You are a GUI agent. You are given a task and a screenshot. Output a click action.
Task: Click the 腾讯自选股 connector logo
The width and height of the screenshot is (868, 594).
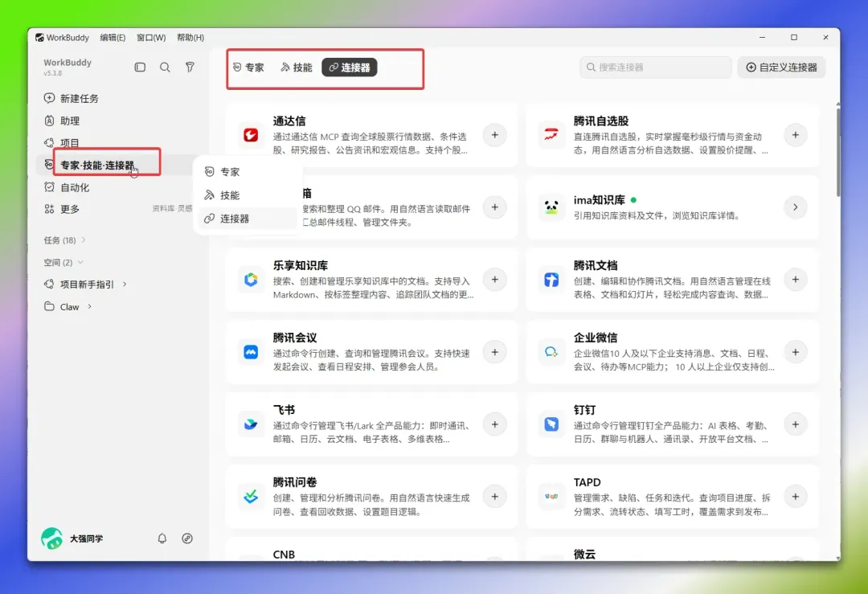[x=551, y=135]
